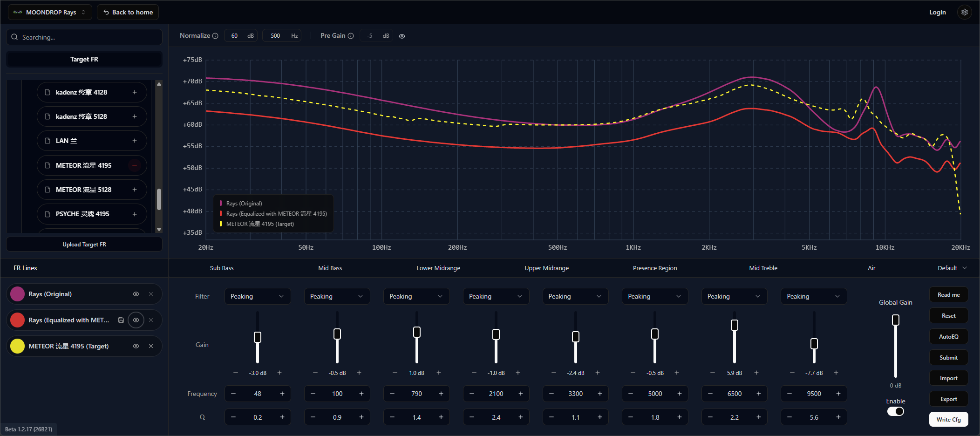980x436 pixels.
Task: Open the first band's Peaking filter dropdown
Action: [x=257, y=296]
